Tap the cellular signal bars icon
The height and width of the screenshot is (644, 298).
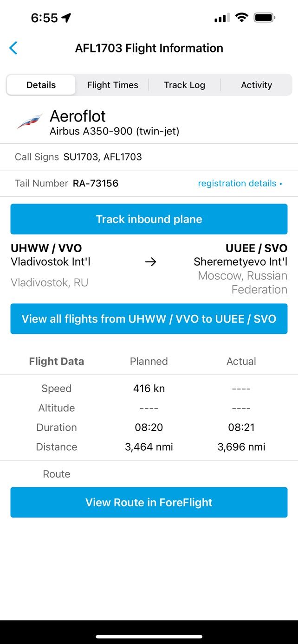(x=221, y=18)
